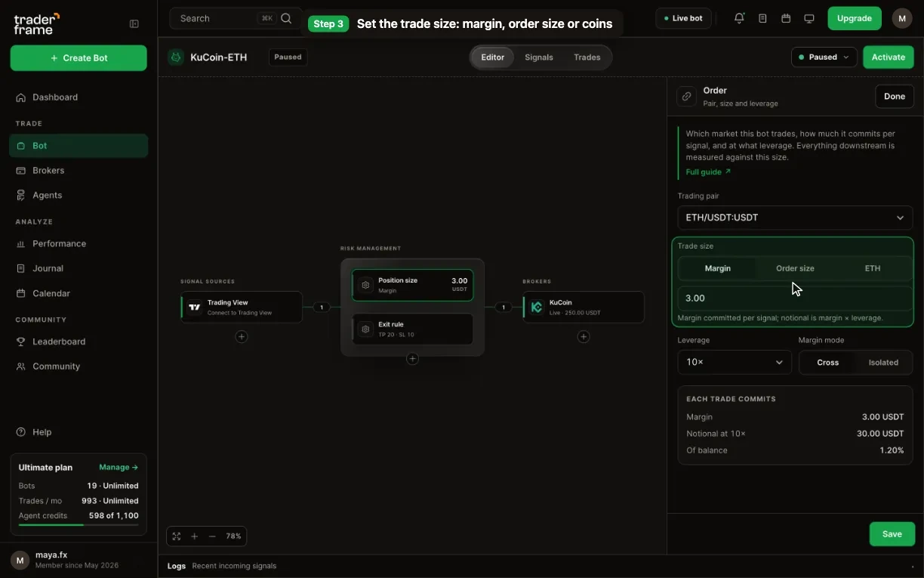Open the Full guide link
The width and height of the screenshot is (924, 578).
pos(708,172)
